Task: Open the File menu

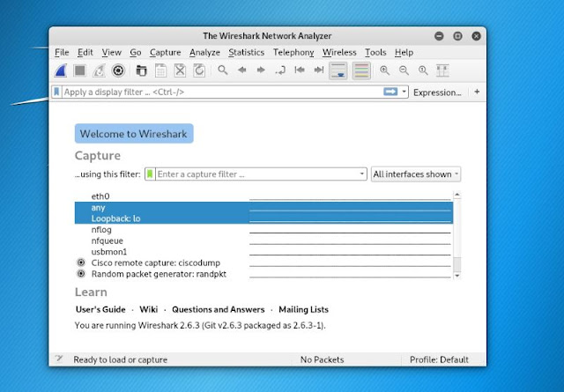Action: [62, 53]
